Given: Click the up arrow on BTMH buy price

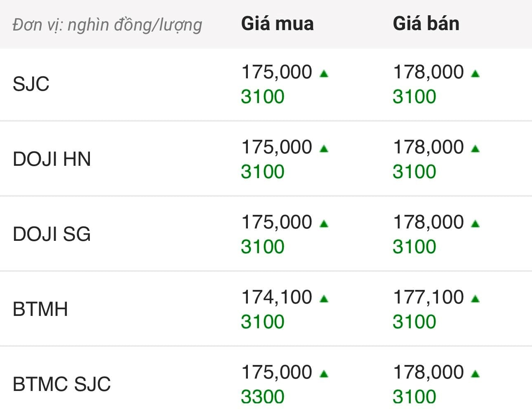Looking at the screenshot, I should 324,299.
